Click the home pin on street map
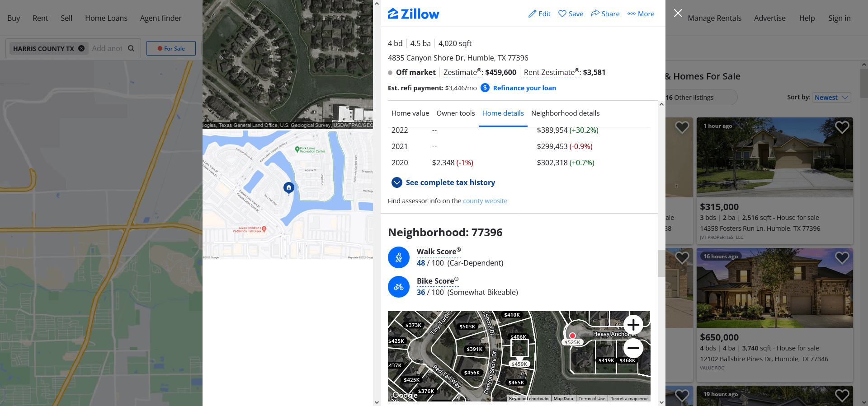Image resolution: width=868 pixels, height=406 pixels. [289, 187]
